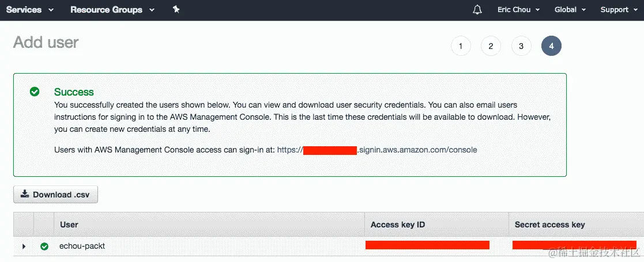
Task: Click the Download .csv button
Action: pyautogui.click(x=56, y=195)
